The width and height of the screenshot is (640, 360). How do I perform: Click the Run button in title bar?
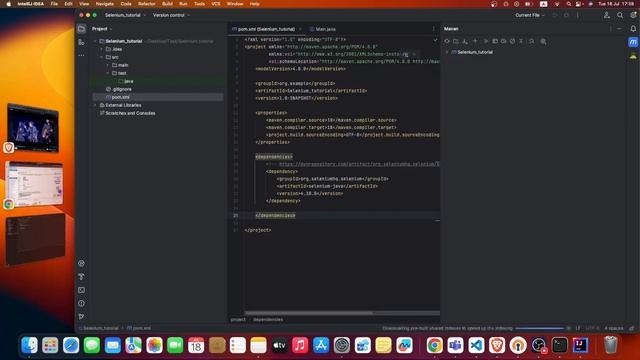(555, 15)
